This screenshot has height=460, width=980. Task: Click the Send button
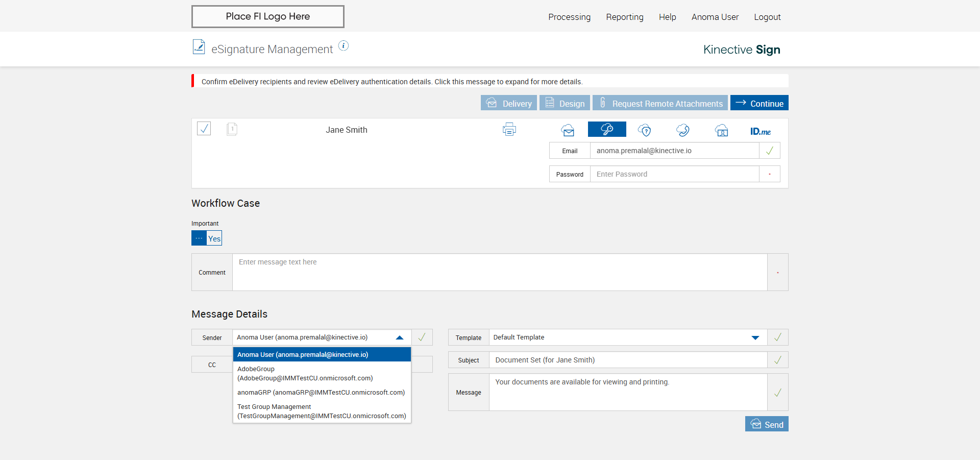(x=767, y=424)
